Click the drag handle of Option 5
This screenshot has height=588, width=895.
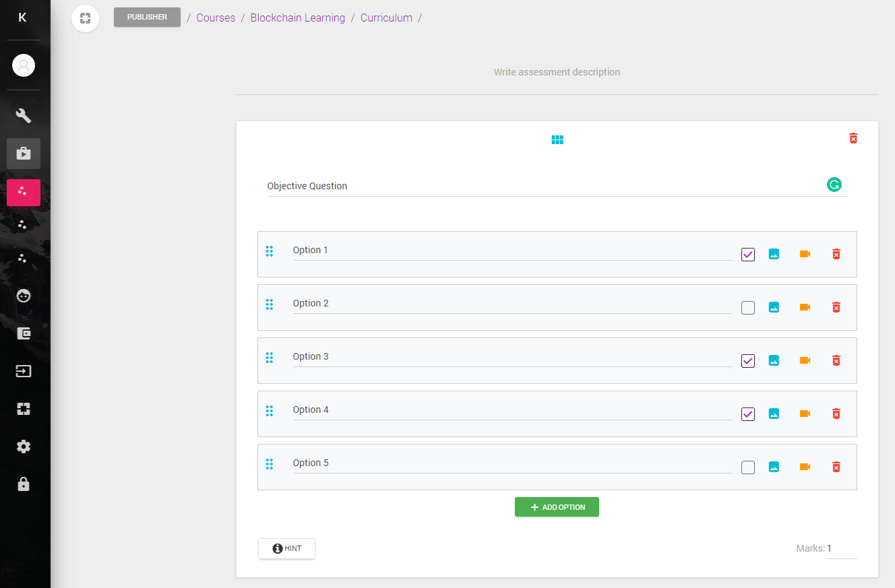point(270,464)
